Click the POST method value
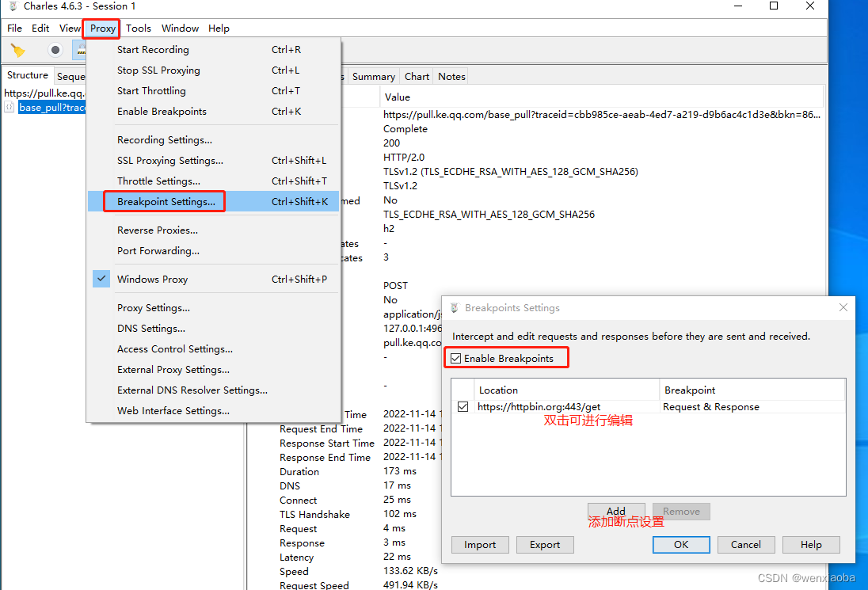 point(395,286)
